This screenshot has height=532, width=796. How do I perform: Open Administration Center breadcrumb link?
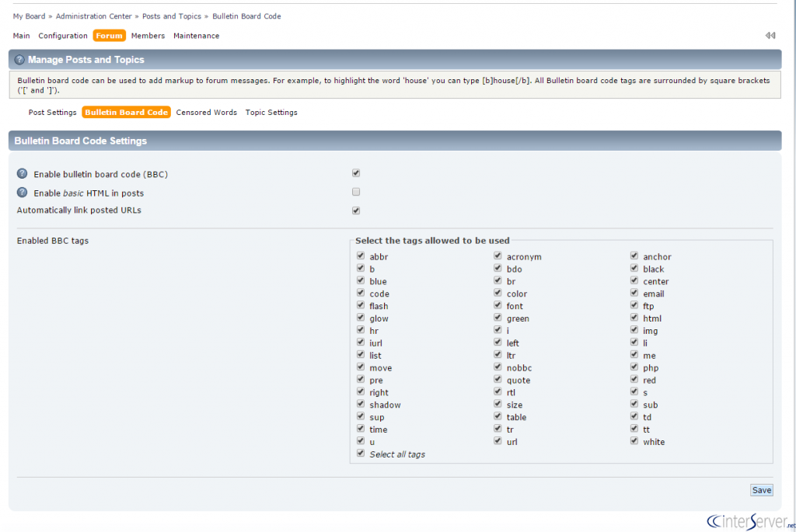click(94, 16)
